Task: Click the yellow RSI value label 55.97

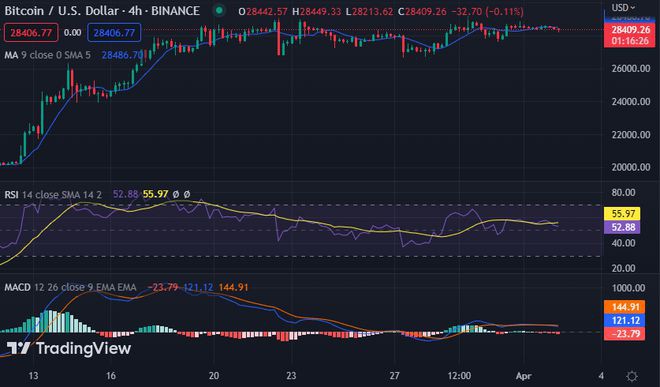Action: click(x=623, y=214)
